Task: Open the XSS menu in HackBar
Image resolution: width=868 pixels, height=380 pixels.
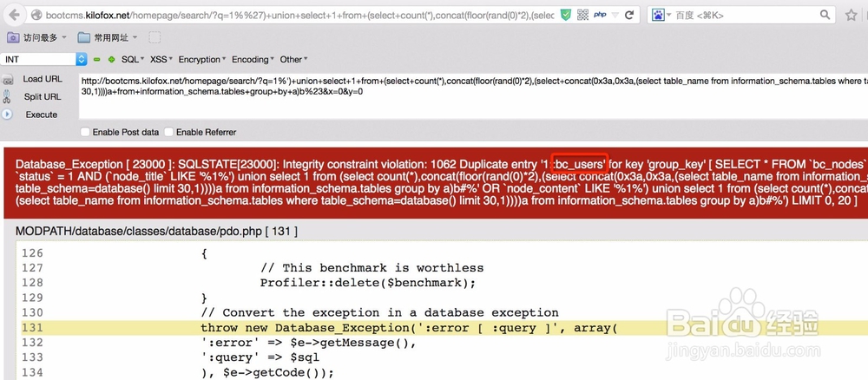Action: click(x=161, y=59)
